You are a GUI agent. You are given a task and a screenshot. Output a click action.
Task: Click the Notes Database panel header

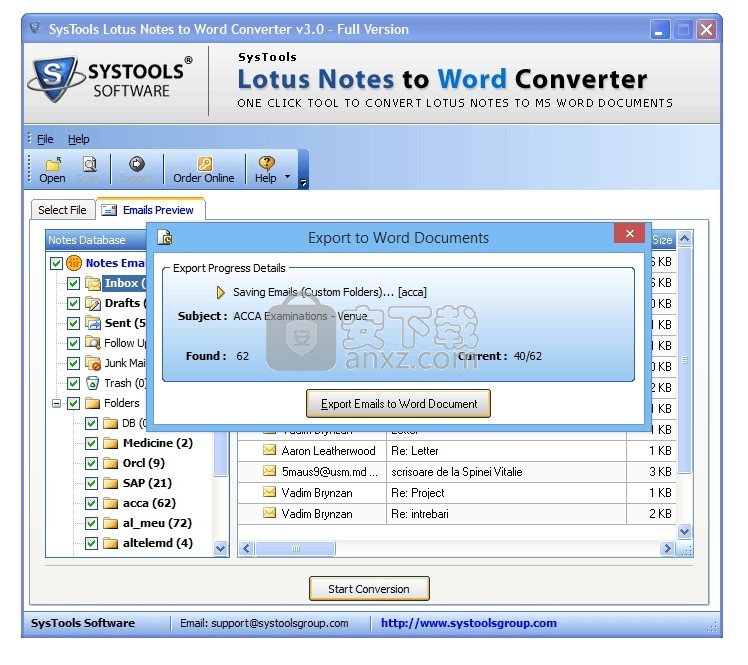[x=95, y=240]
